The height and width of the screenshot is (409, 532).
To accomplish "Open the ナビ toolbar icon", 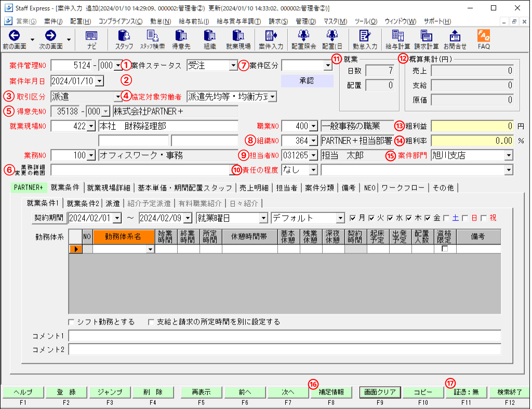I will tap(91, 36).
